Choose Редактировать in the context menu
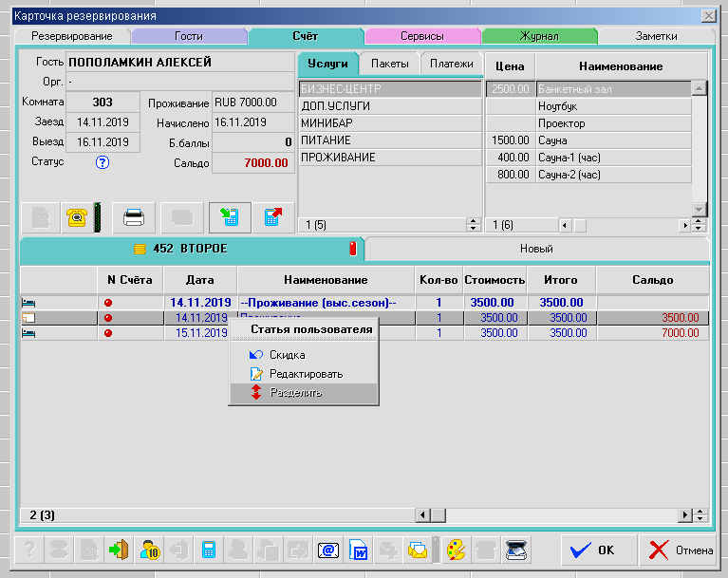728x578 pixels. [x=306, y=374]
